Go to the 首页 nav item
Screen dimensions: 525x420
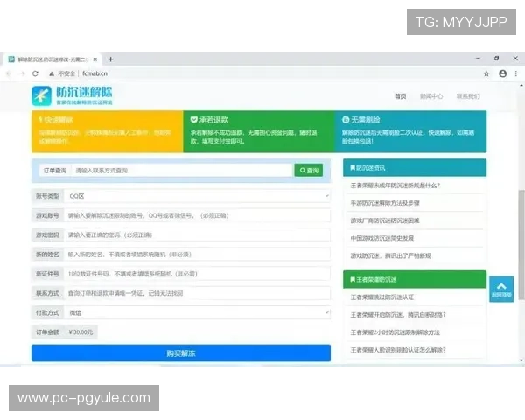click(x=401, y=96)
